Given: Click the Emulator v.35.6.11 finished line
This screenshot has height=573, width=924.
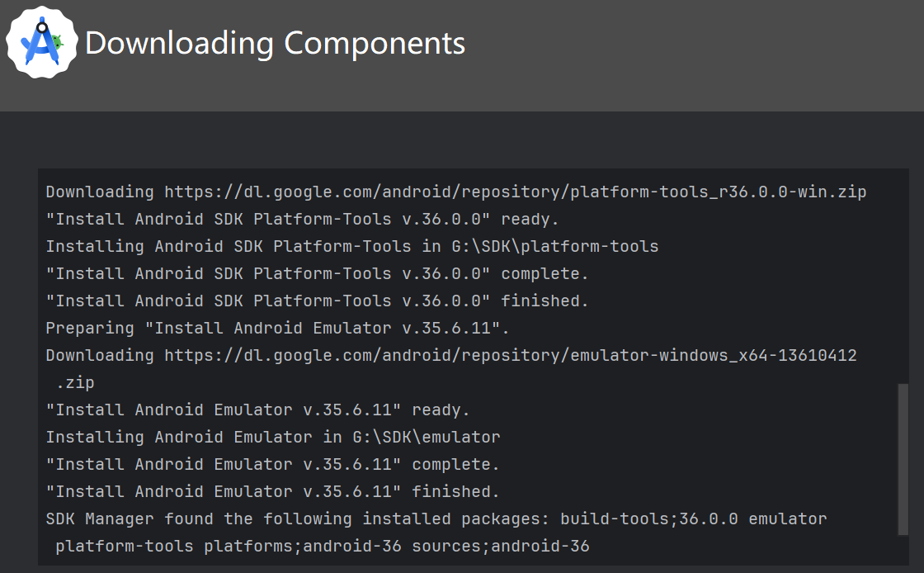Looking at the screenshot, I should pyautogui.click(x=272, y=491).
